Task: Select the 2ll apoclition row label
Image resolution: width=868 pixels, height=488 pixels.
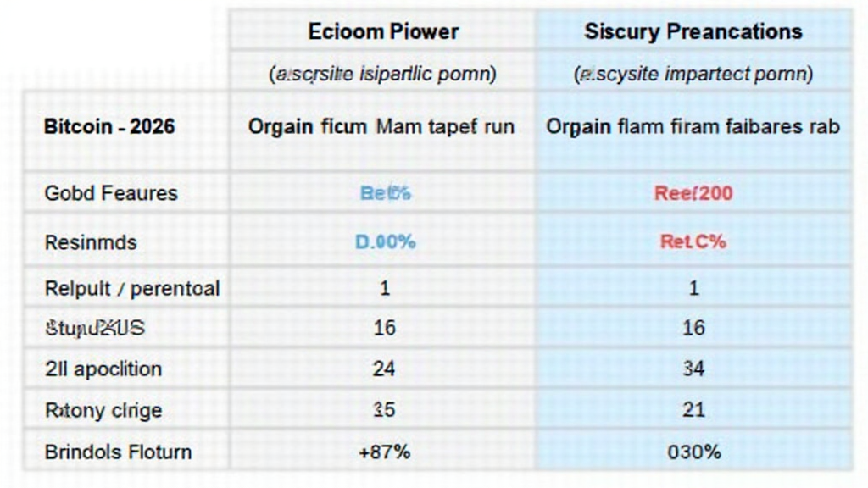Action: click(x=103, y=369)
